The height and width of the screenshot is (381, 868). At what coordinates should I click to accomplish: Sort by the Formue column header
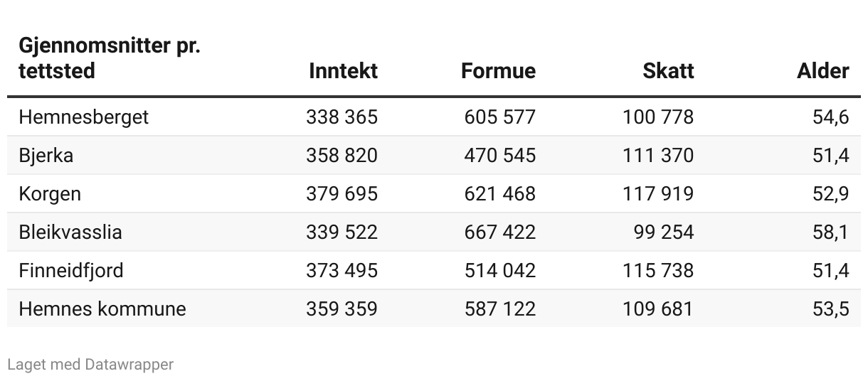[498, 71]
